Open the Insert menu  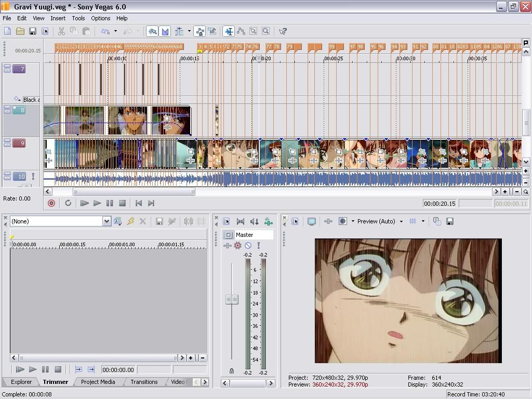[58, 18]
